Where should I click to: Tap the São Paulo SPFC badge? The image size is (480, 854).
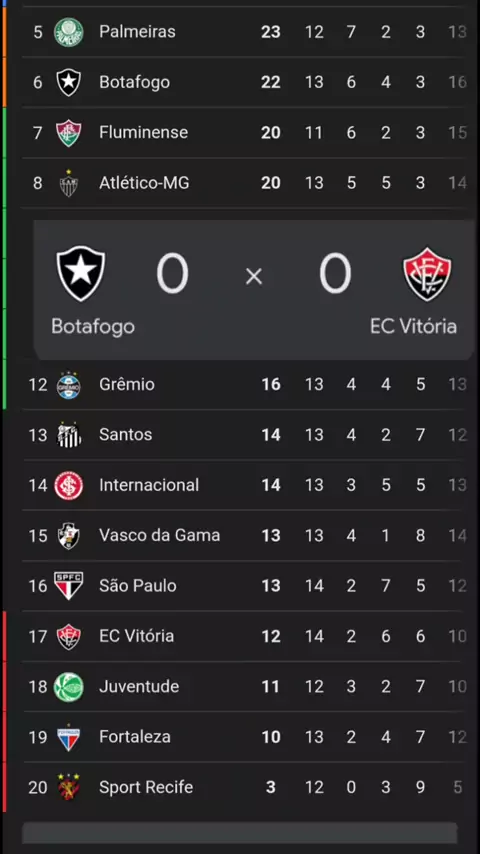point(69,586)
